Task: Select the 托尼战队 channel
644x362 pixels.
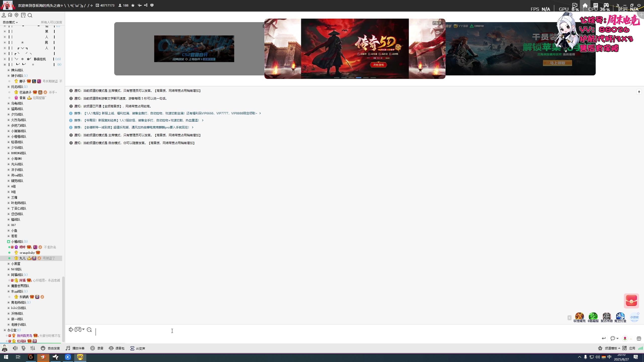Action: point(17,87)
